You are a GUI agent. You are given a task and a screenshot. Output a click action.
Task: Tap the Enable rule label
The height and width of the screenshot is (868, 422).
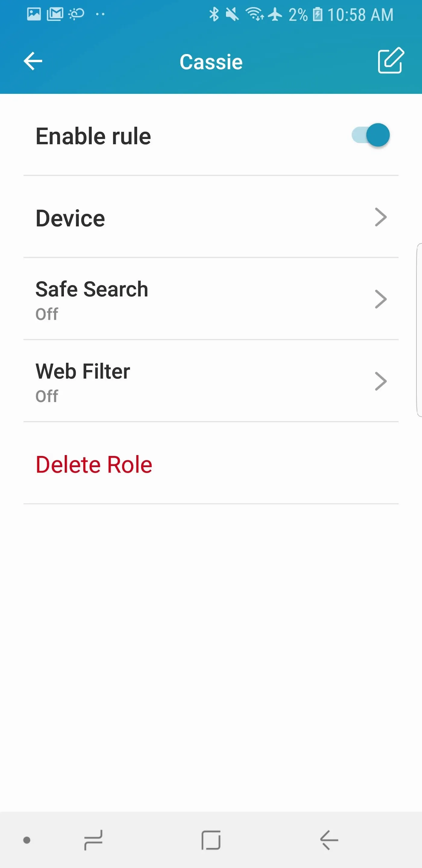(93, 136)
